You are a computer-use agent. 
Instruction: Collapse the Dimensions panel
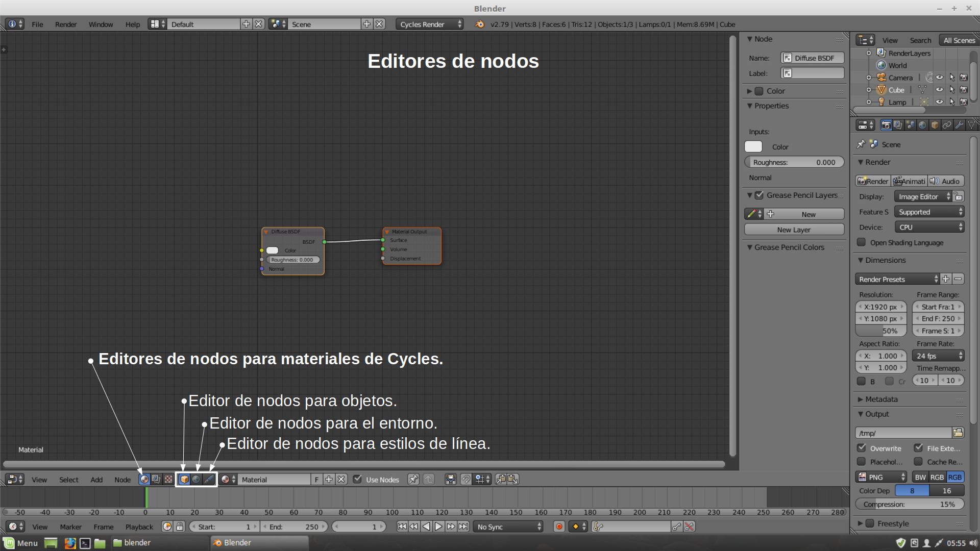click(861, 260)
